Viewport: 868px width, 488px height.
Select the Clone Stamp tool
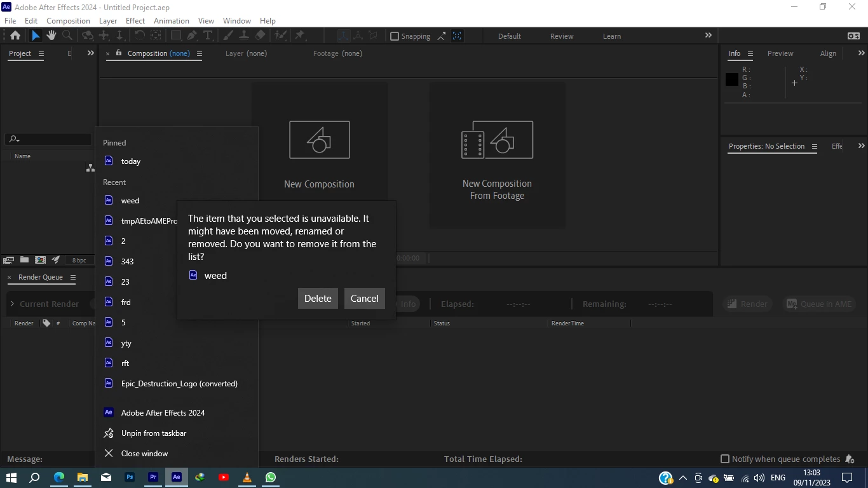(244, 36)
